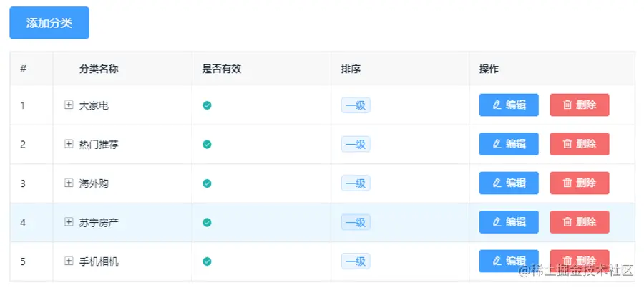Edit the 大家电 category
This screenshot has width=644, height=288.
[x=509, y=105]
